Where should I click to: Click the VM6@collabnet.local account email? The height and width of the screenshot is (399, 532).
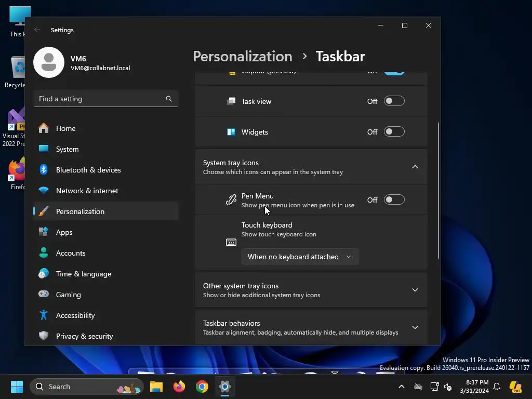(100, 68)
